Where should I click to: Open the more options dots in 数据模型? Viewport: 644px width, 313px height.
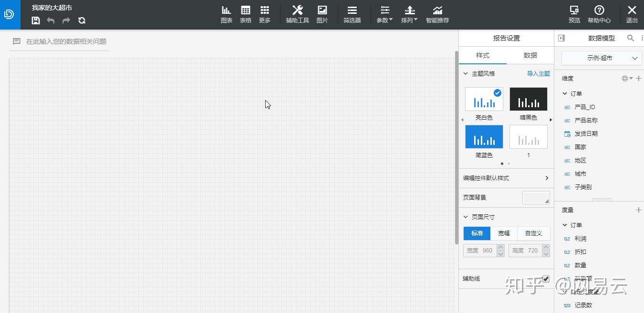[x=642, y=38]
